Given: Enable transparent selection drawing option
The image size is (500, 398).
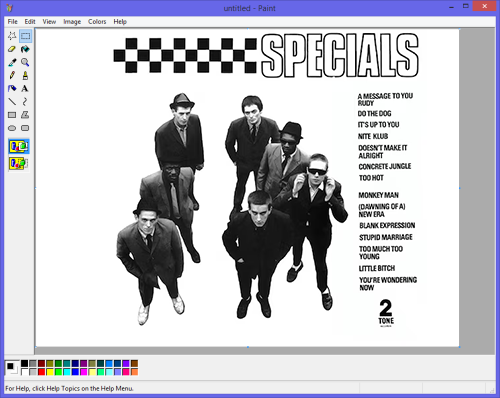Looking at the screenshot, I should tap(19, 163).
